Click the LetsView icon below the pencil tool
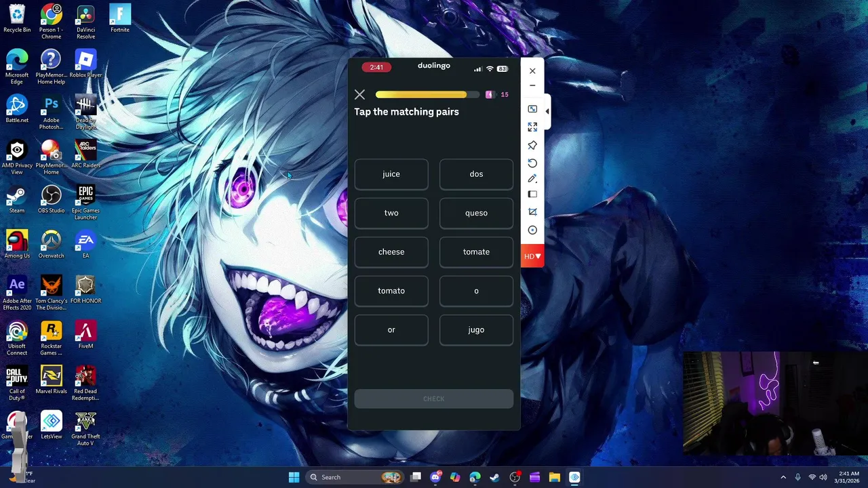 click(x=532, y=195)
